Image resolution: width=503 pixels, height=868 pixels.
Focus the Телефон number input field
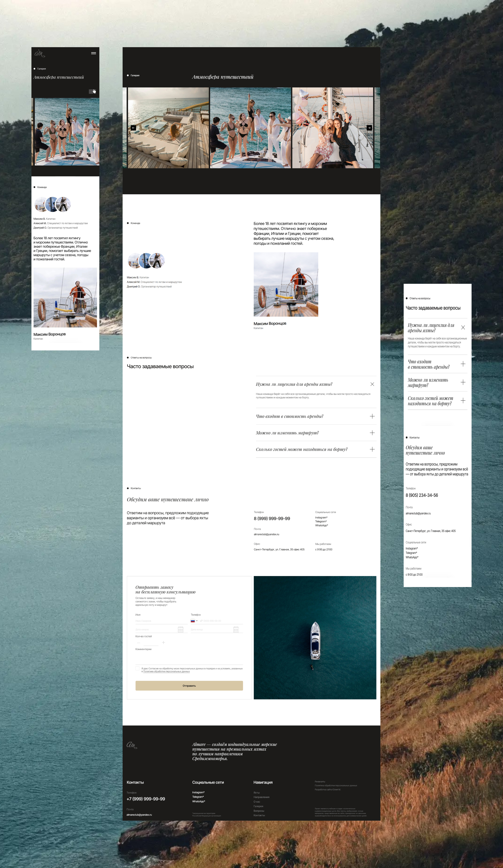(221, 621)
